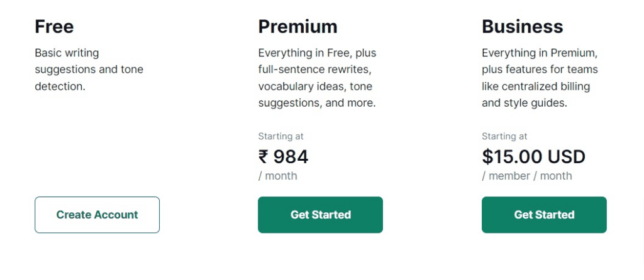Click the "like centralized billing" text line
The image size is (644, 280).
[x=536, y=87]
